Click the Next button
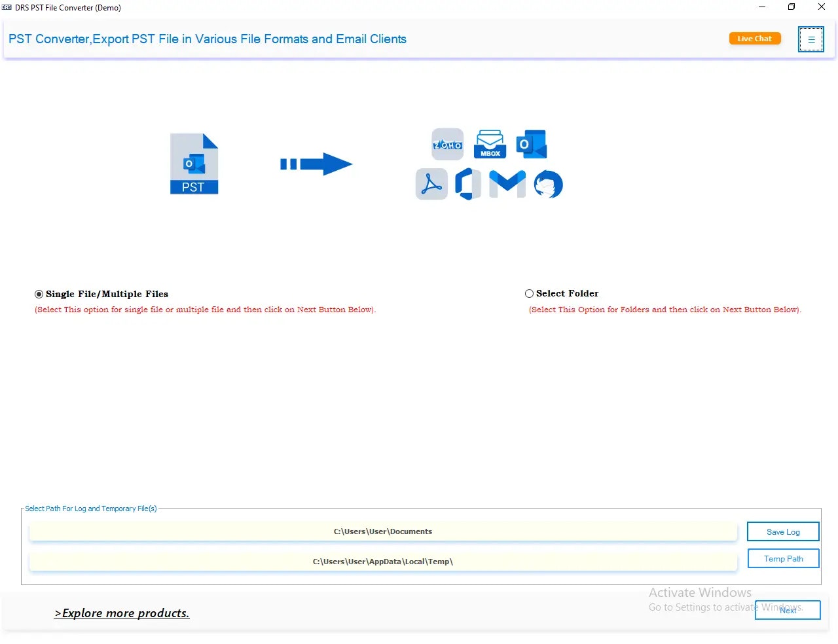Screen dimensions: 838x644 (x=788, y=610)
